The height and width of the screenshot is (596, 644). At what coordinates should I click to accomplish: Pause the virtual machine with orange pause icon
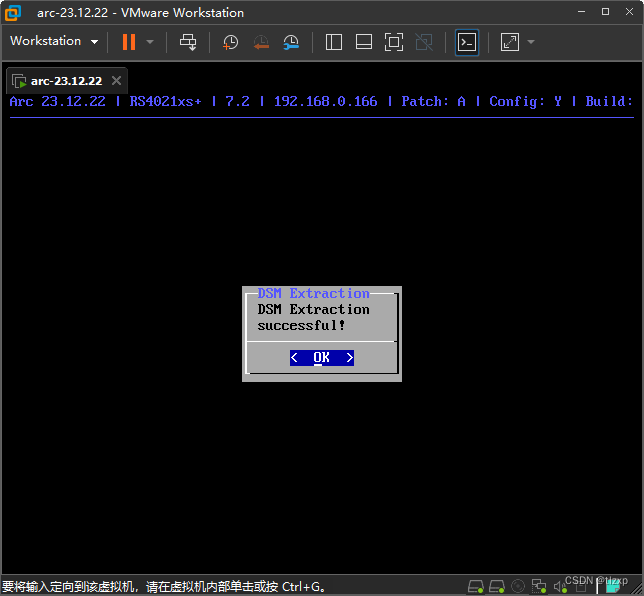tap(129, 42)
